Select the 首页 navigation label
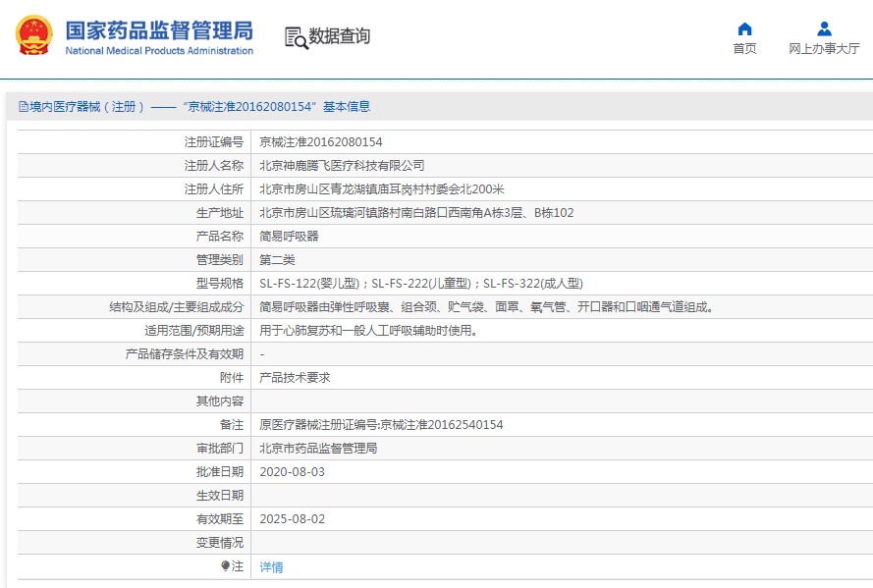 [744, 48]
